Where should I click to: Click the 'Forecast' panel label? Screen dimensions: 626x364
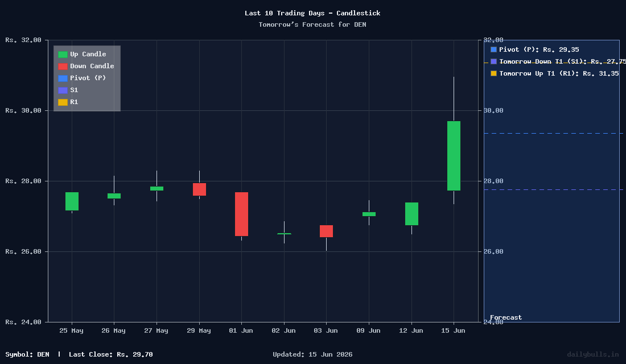(x=506, y=318)
